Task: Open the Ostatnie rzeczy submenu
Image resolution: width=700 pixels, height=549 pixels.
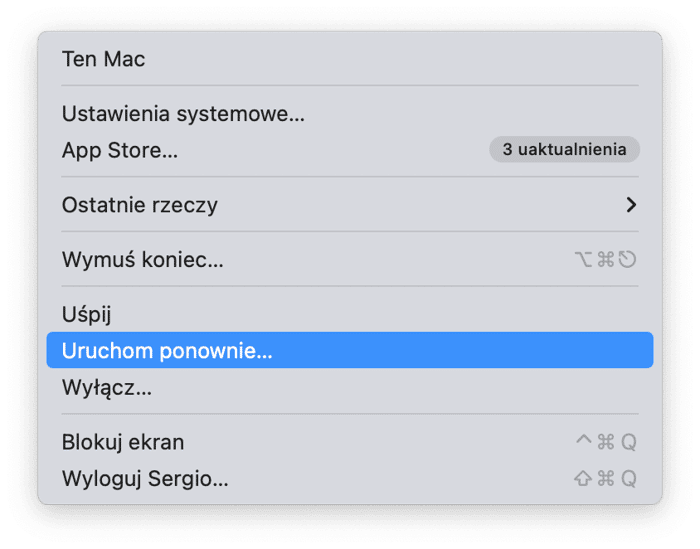Action: click(x=350, y=205)
